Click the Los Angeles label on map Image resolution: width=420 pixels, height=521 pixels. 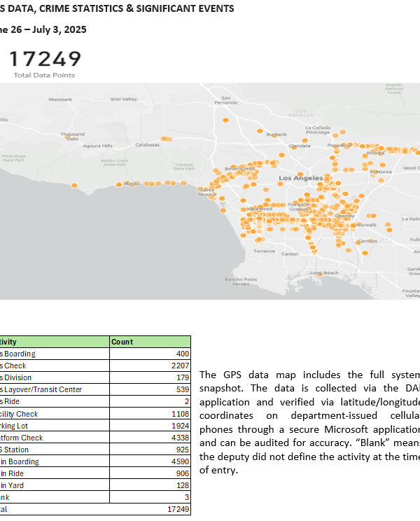pos(301,179)
